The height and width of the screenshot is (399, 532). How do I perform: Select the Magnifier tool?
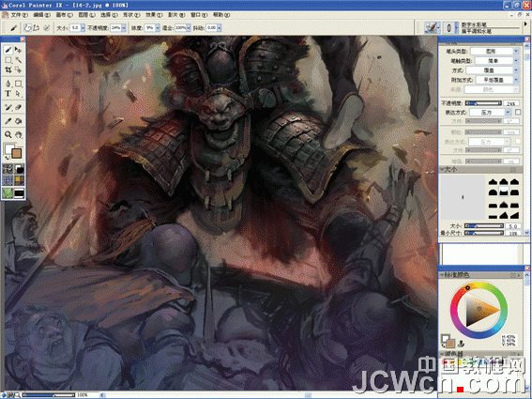click(8, 135)
